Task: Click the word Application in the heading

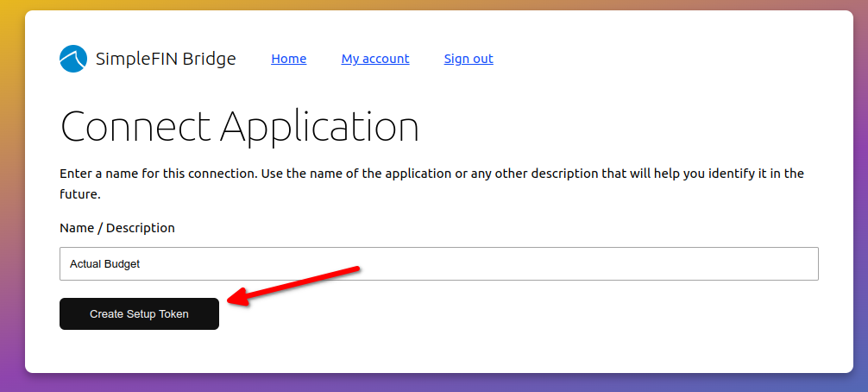Action: click(x=319, y=127)
